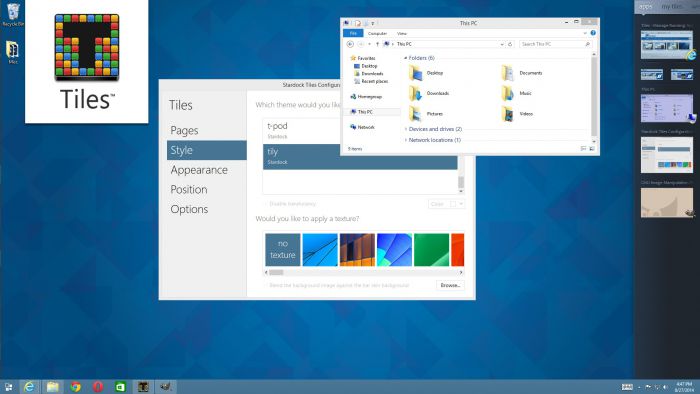This screenshot has height=394, width=700.
Task: Expand the Explorer ribbon chevron
Action: point(585,33)
